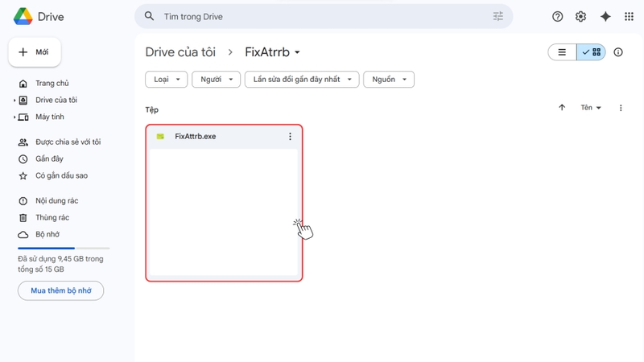
Task: Click the shared-with-me people icon
Action: coord(23,142)
